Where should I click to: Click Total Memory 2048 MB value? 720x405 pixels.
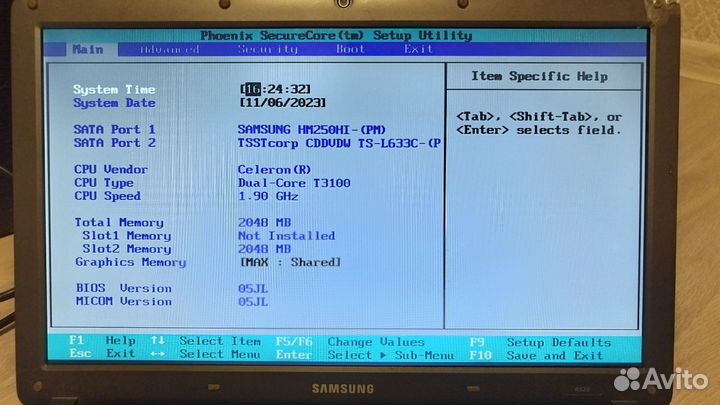(264, 223)
